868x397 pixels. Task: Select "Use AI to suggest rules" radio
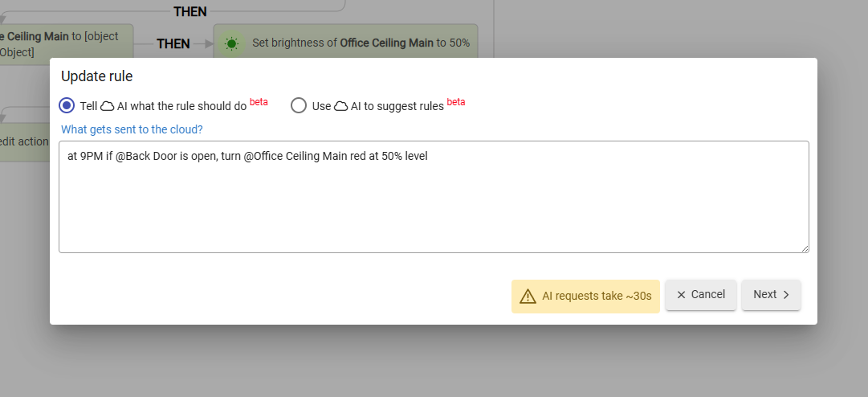[x=299, y=105]
